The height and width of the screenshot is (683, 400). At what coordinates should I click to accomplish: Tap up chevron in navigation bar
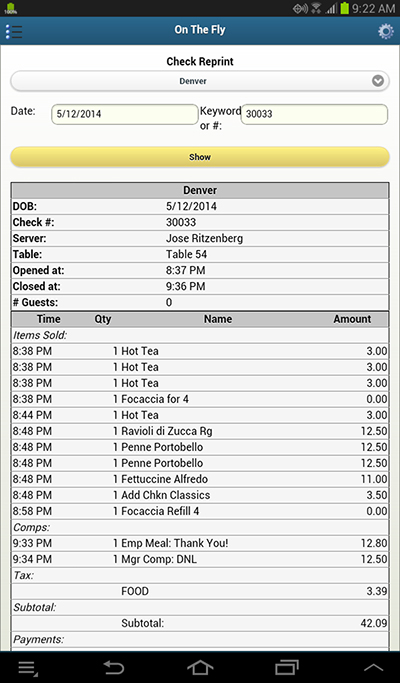coord(373,667)
